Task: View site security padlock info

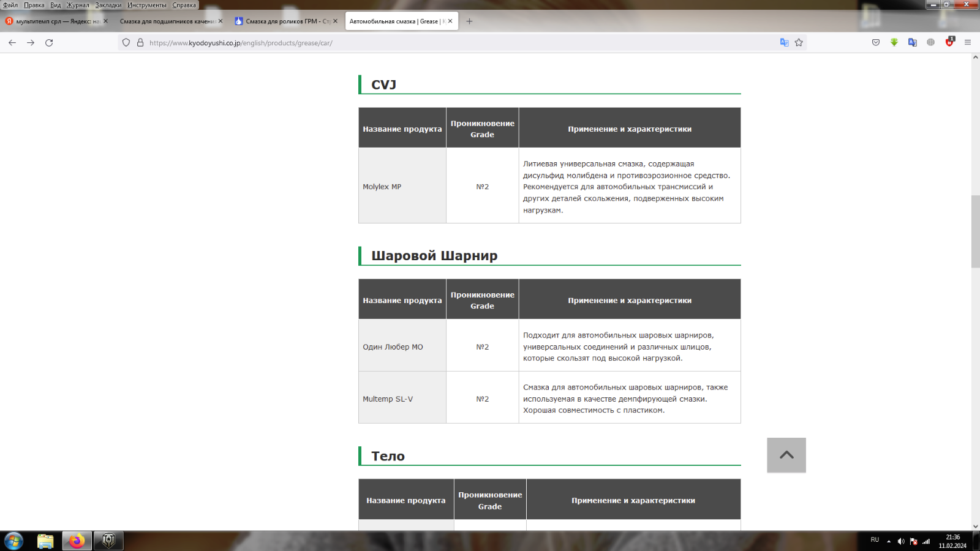Action: pyautogui.click(x=140, y=43)
